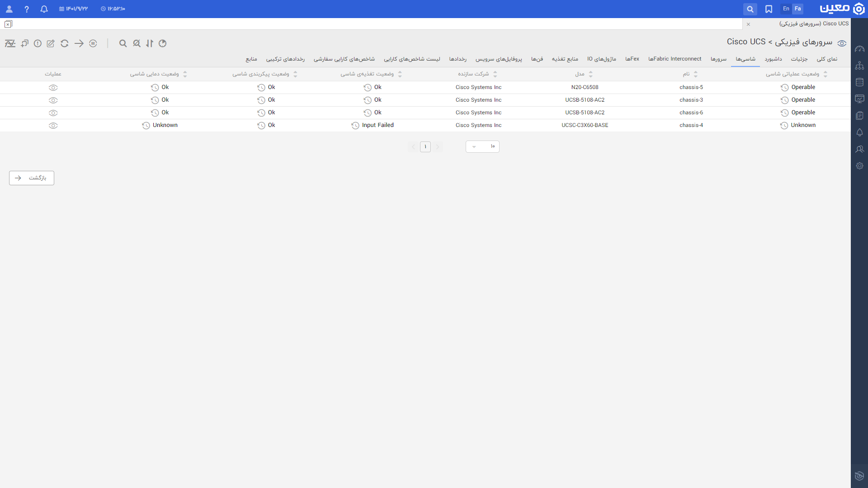This screenshot has height=488, width=868.
Task: Switch to the ماژول‌های IO tab
Action: (602, 59)
